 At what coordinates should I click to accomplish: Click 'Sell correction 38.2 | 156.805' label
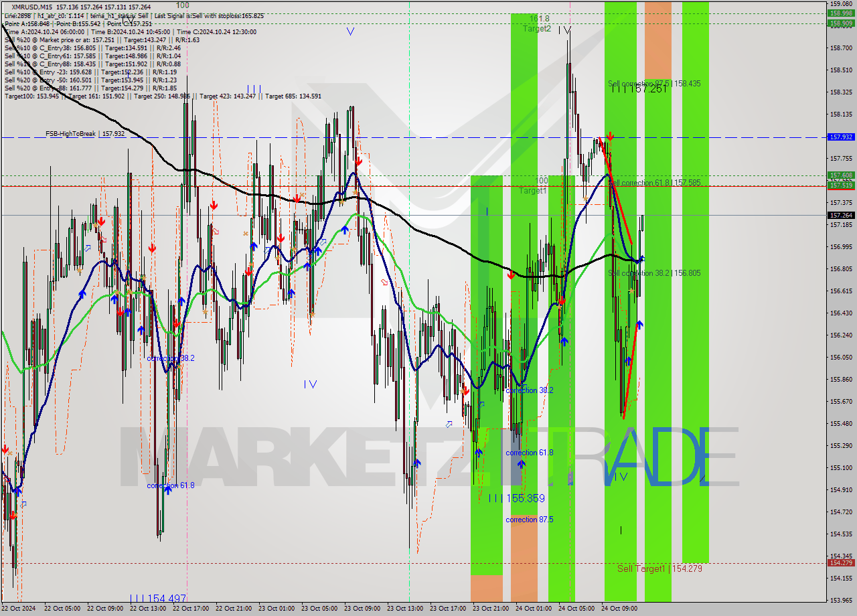point(654,273)
